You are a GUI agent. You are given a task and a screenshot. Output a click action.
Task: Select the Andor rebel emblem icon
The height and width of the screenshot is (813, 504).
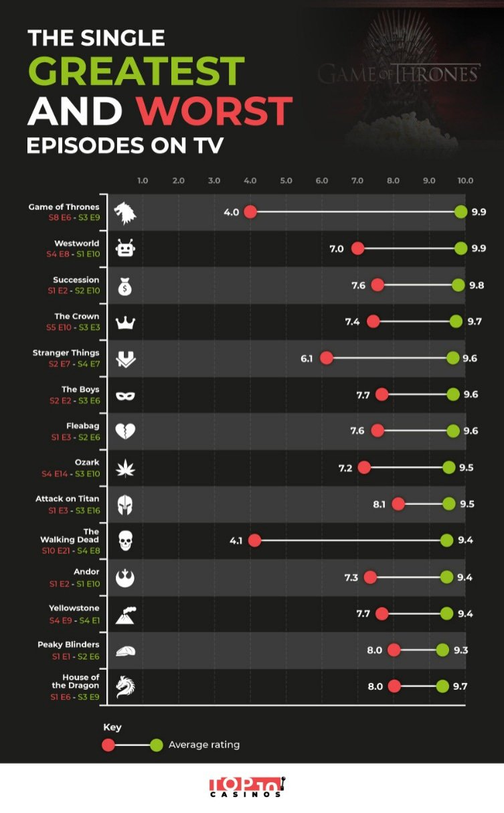[x=125, y=578]
